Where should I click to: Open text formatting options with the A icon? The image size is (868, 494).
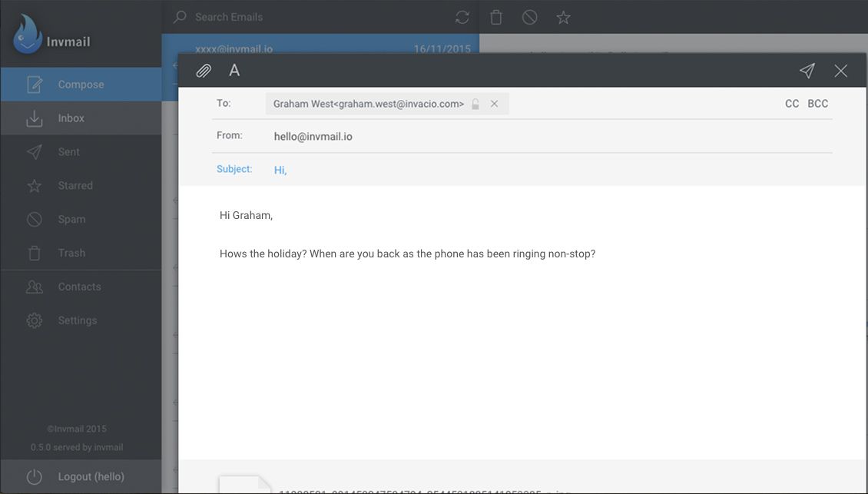(x=234, y=70)
